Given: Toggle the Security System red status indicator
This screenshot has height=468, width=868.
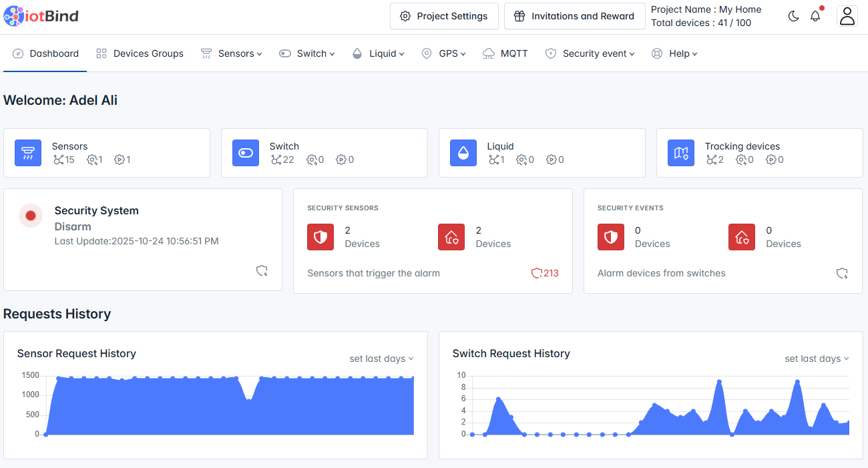Looking at the screenshot, I should [x=31, y=216].
